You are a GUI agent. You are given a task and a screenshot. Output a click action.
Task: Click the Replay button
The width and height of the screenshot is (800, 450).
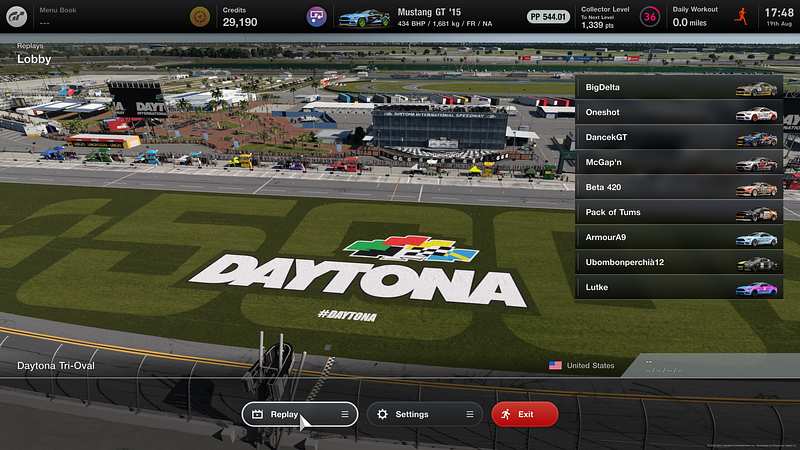click(299, 414)
